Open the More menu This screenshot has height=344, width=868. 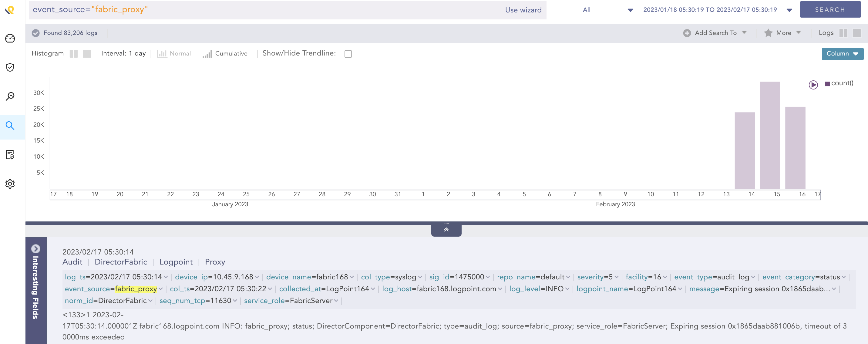783,33
